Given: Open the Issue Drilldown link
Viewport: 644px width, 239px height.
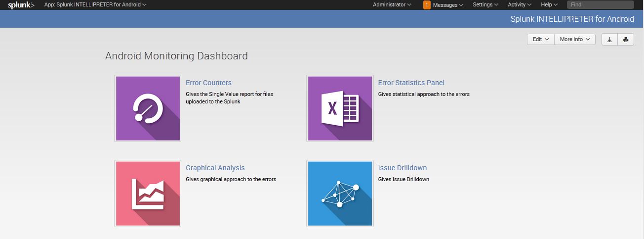Looking at the screenshot, I should coord(402,168).
